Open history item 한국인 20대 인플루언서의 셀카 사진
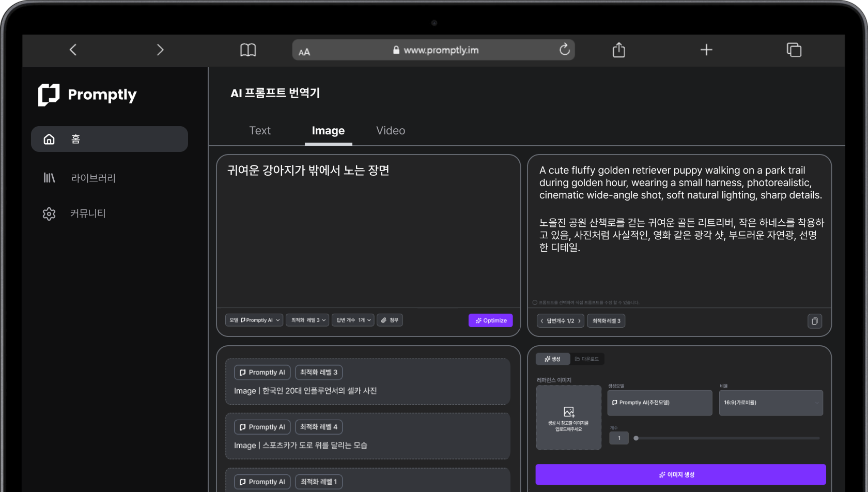This screenshot has height=492, width=868. point(368,381)
